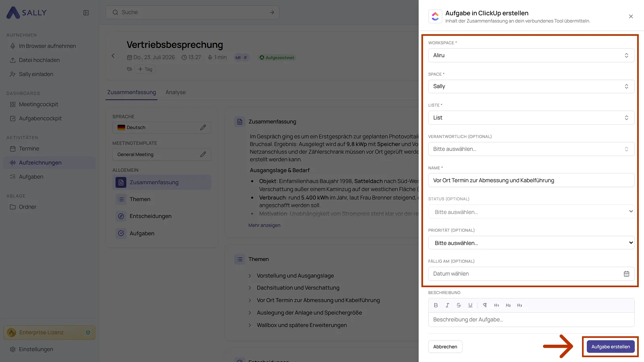The image size is (644, 362).
Task: Edit the Deutsch language pencil icon
Action: (x=203, y=128)
